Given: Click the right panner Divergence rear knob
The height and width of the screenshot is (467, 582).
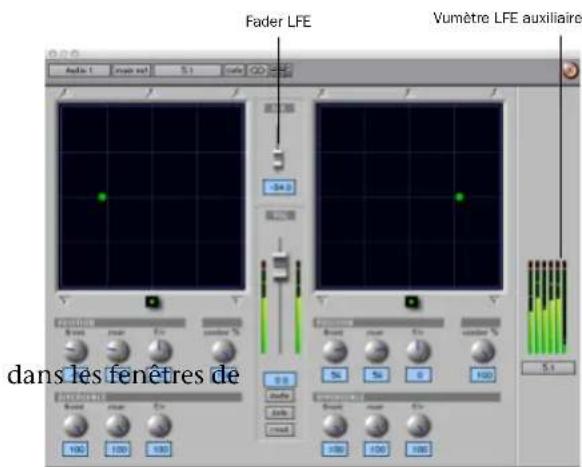Looking at the screenshot, I should coord(376,425).
